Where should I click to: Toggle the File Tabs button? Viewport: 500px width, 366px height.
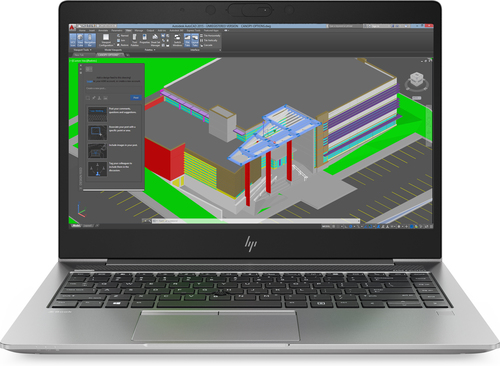point(187,40)
